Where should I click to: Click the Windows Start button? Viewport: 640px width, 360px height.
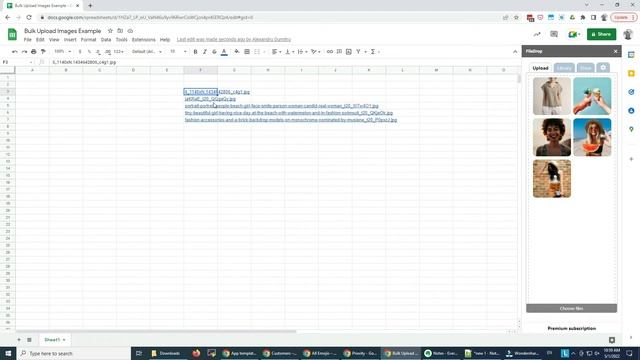point(8,353)
